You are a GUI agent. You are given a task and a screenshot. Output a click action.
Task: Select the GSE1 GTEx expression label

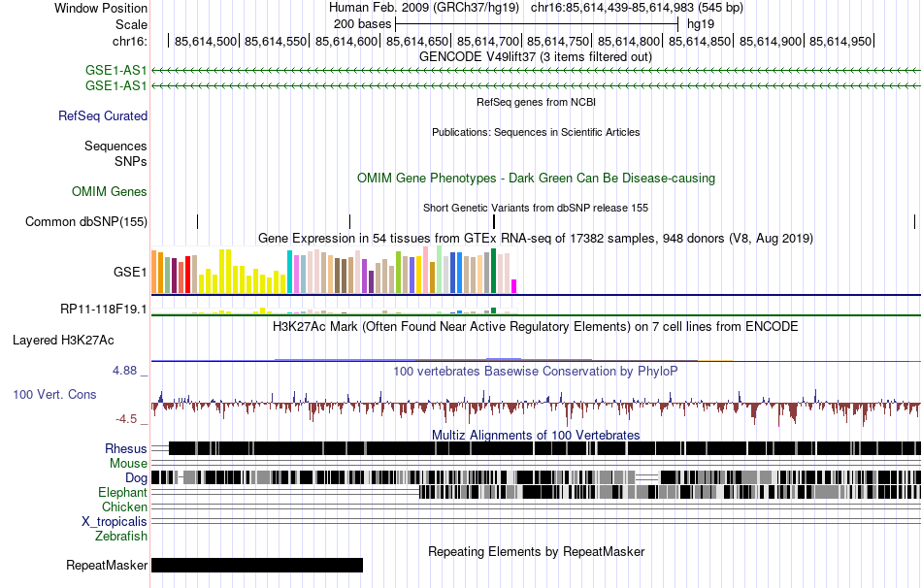click(130, 272)
